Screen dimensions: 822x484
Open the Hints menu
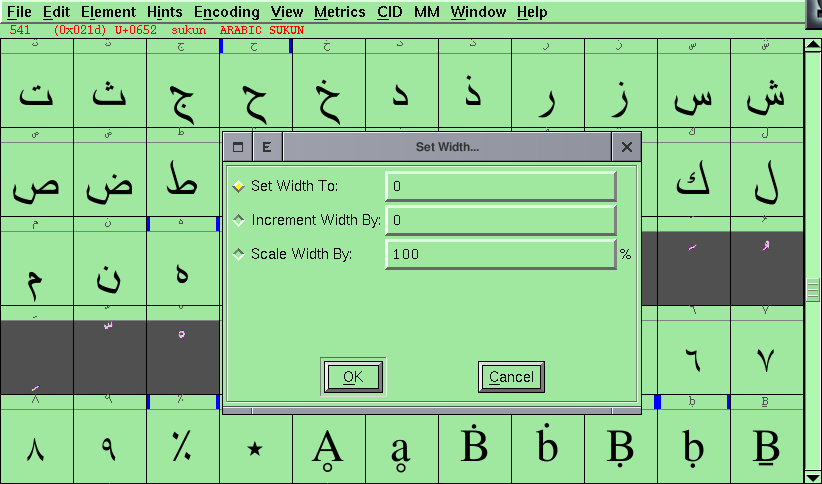pyautogui.click(x=164, y=12)
